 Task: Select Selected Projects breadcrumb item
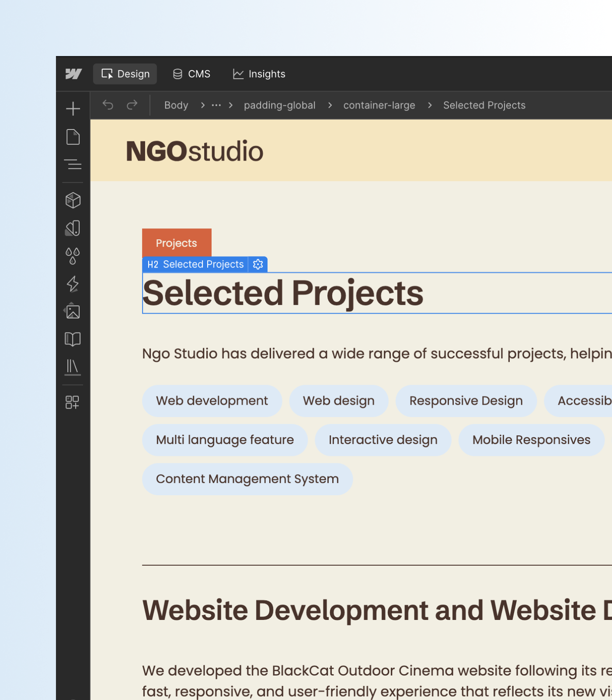point(484,105)
